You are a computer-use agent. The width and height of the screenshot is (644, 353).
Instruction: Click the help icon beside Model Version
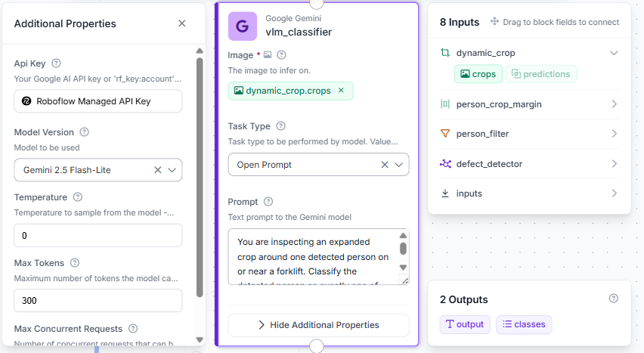point(84,132)
